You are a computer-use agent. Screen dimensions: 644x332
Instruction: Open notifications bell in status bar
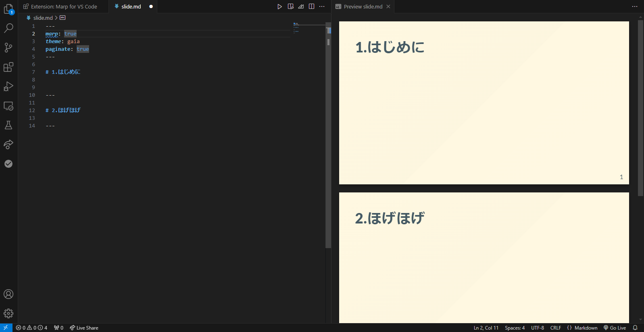click(635, 328)
